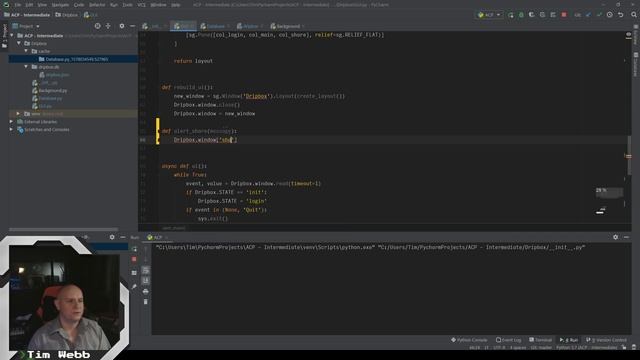The height and width of the screenshot is (360, 640).
Task: Toggle scroll to end in Run panel
Action: (x=146, y=281)
